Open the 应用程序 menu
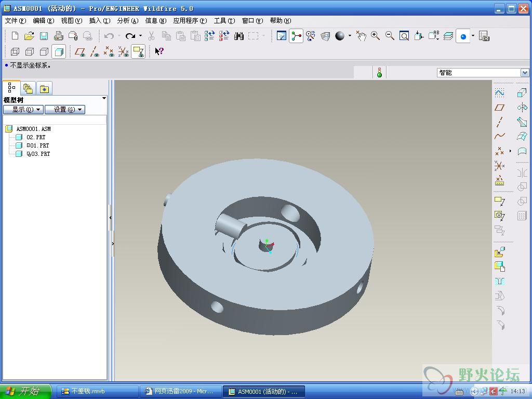The image size is (532, 399). (x=190, y=21)
